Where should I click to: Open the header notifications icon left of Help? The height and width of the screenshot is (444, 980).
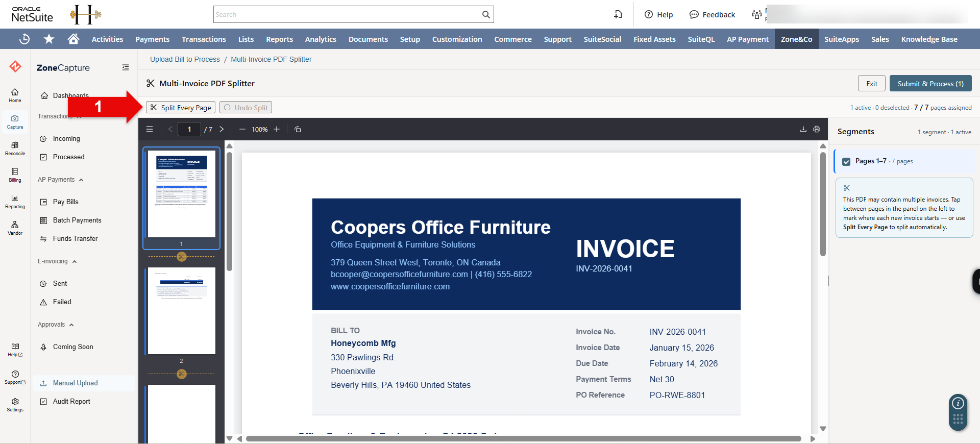(x=618, y=14)
